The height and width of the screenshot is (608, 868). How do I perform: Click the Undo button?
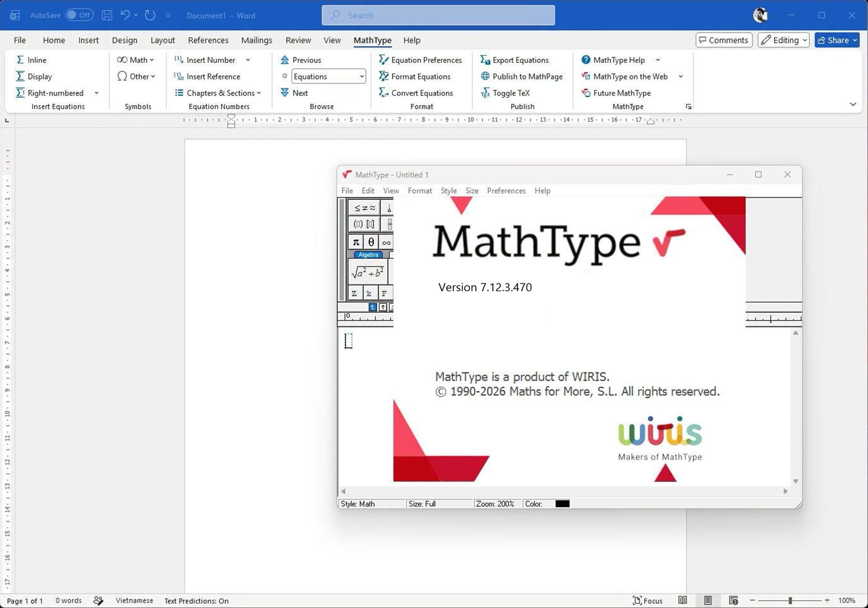click(125, 15)
